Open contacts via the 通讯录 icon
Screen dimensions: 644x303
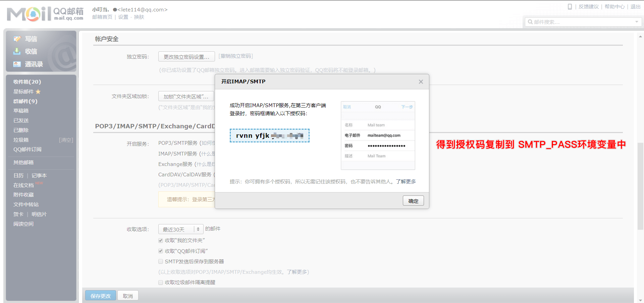tap(17, 64)
